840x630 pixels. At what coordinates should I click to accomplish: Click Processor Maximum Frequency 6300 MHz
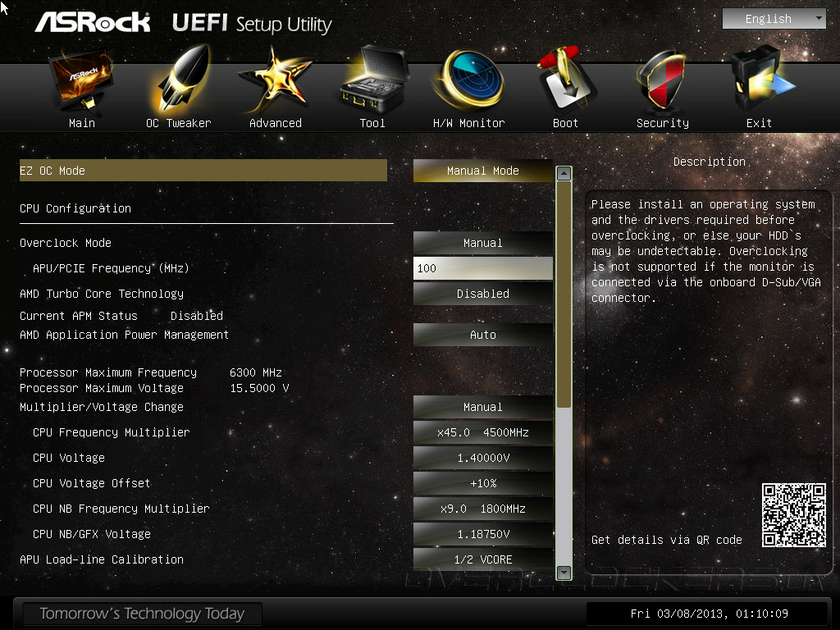[x=151, y=372]
